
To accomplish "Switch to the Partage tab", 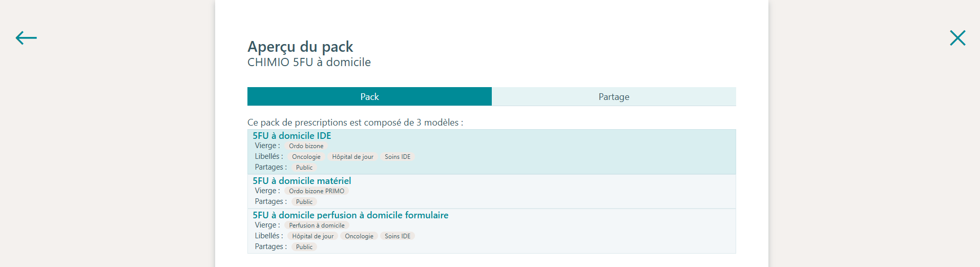I will pyautogui.click(x=614, y=97).
